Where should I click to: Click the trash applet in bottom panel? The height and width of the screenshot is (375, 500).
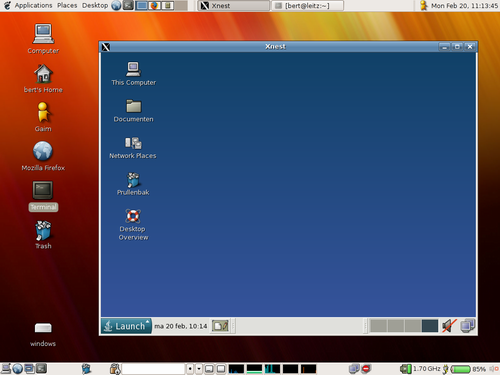pos(86,369)
